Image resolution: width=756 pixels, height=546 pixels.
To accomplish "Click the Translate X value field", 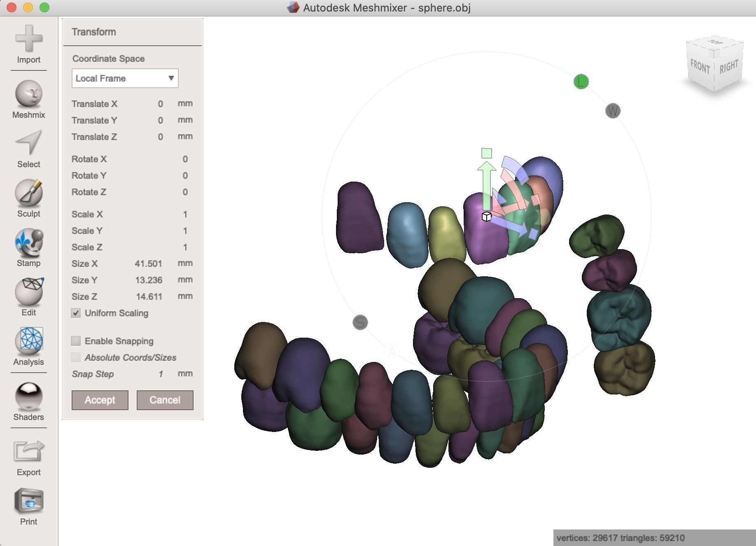I will [x=160, y=104].
